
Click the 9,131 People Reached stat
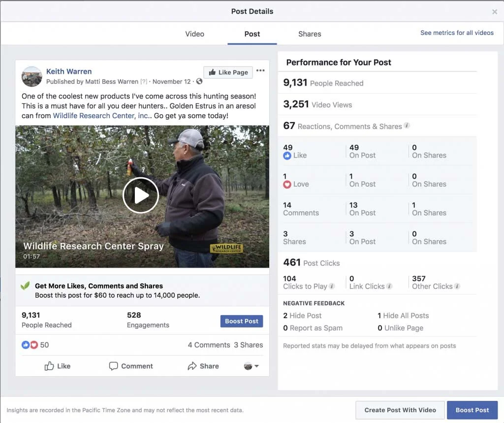(323, 83)
